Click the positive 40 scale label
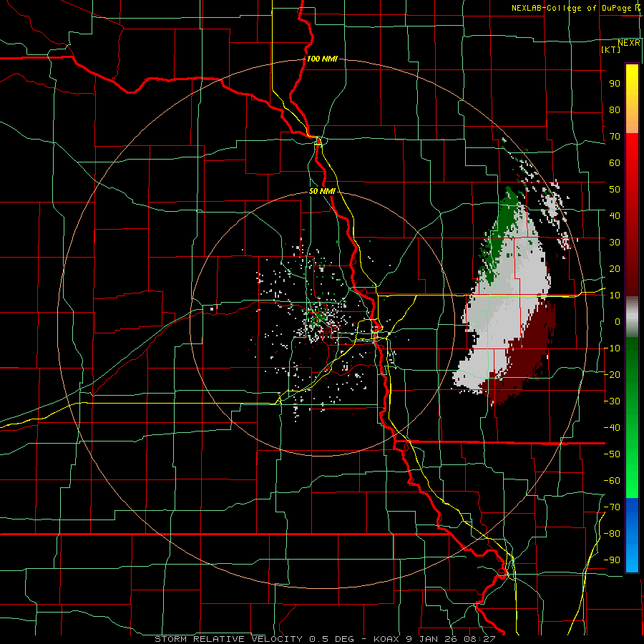644x644 pixels. [x=615, y=216]
